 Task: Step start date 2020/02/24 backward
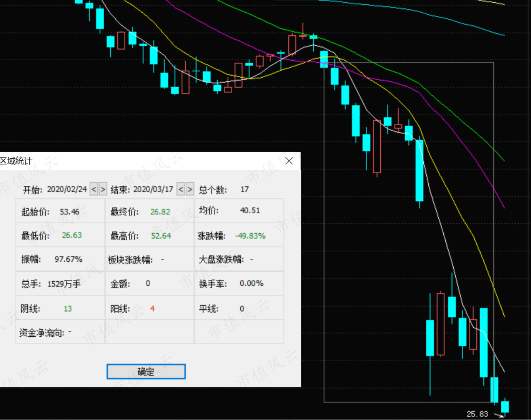click(x=94, y=189)
